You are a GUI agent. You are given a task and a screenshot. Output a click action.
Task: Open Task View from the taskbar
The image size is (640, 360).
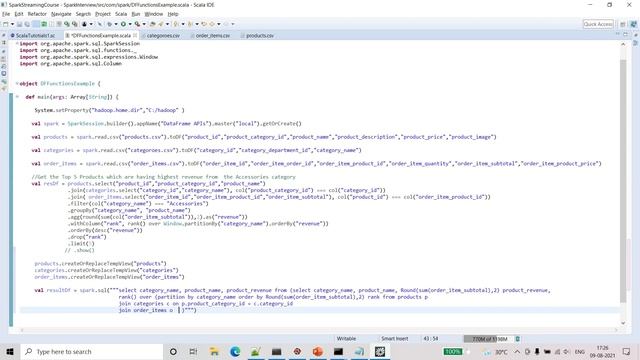coord(193,351)
